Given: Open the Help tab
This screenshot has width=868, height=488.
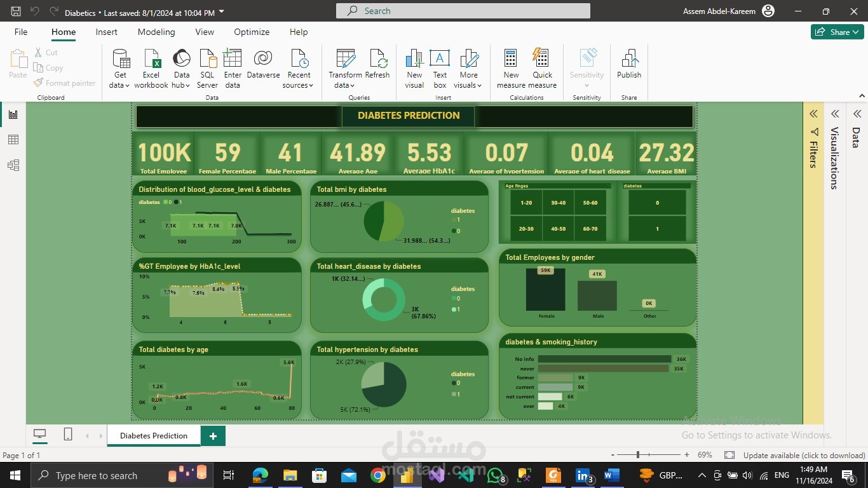Looking at the screenshot, I should (x=299, y=32).
